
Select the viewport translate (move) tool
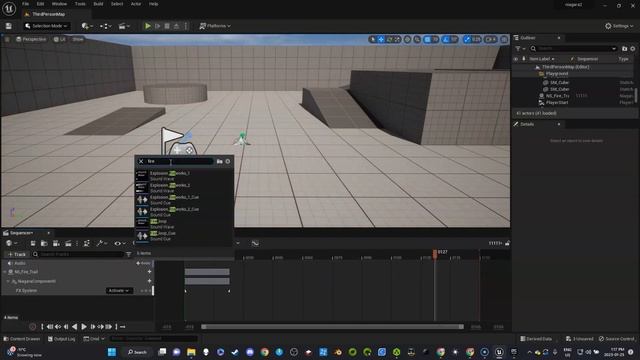381,40
